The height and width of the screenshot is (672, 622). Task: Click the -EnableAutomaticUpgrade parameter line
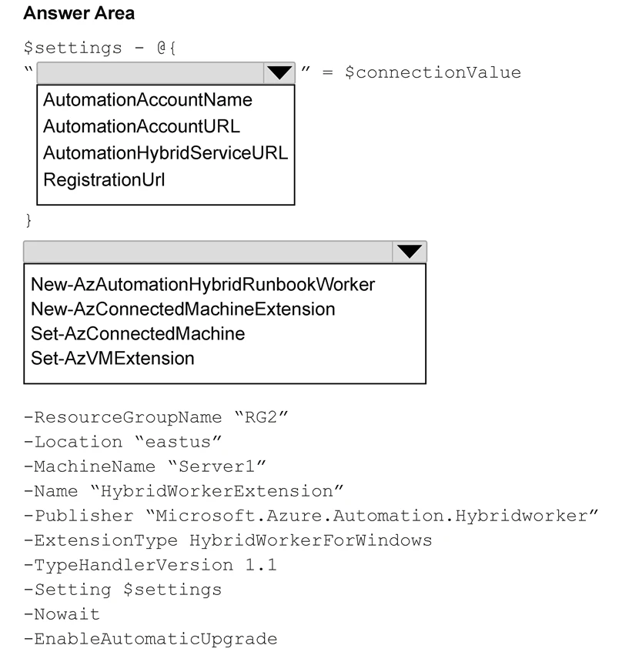click(x=150, y=639)
